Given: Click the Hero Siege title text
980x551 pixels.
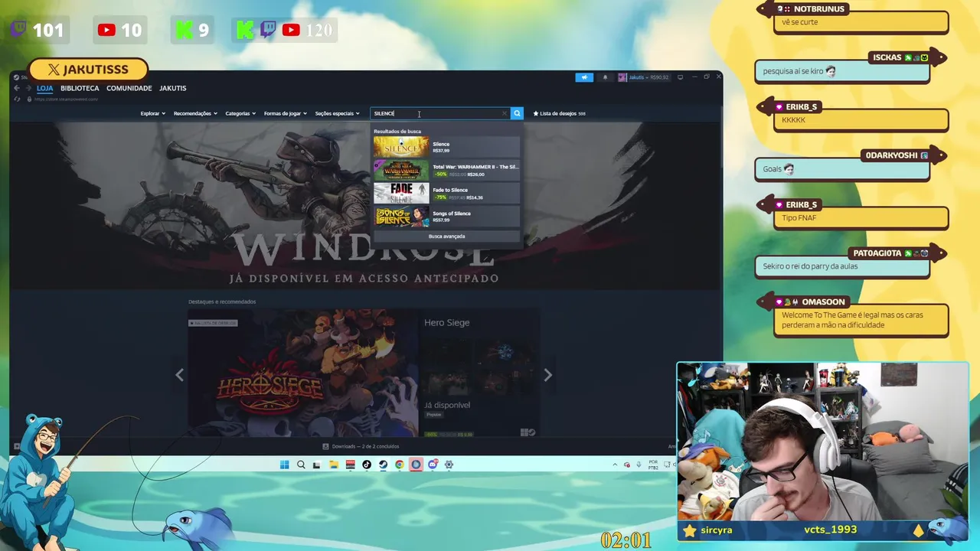Looking at the screenshot, I should (x=446, y=322).
